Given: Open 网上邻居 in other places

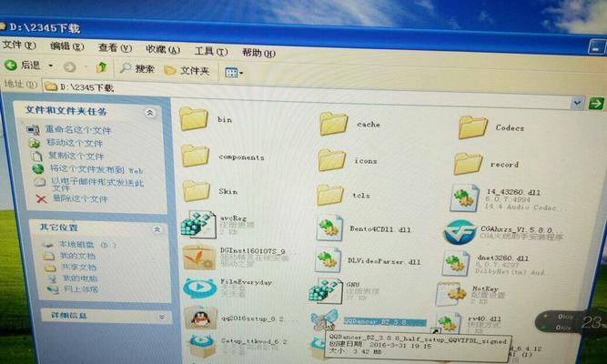Looking at the screenshot, I should tap(81, 288).
